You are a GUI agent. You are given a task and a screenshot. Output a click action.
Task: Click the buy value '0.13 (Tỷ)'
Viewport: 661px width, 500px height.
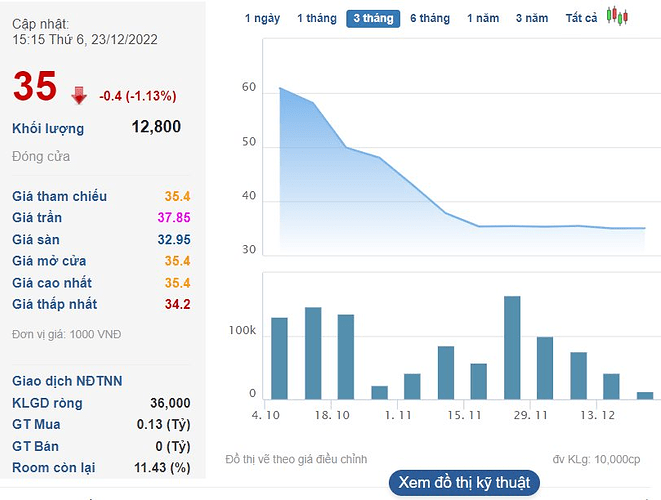pyautogui.click(x=164, y=425)
